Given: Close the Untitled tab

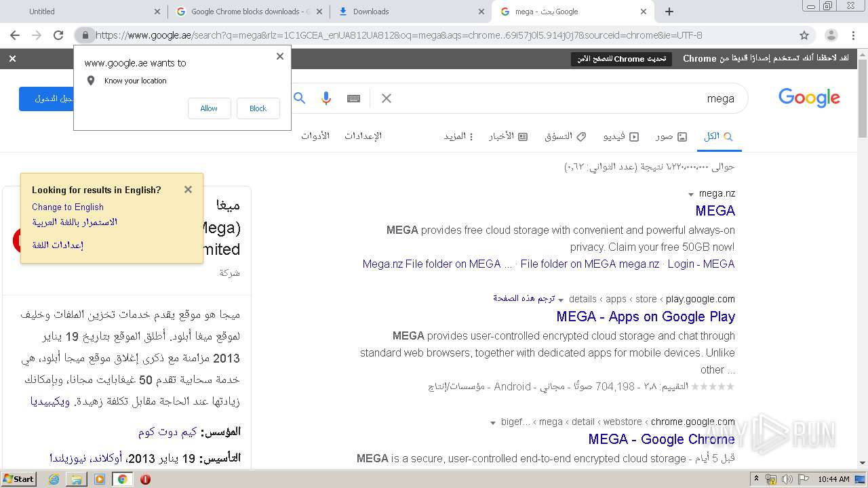Looking at the screenshot, I should coord(157,12).
